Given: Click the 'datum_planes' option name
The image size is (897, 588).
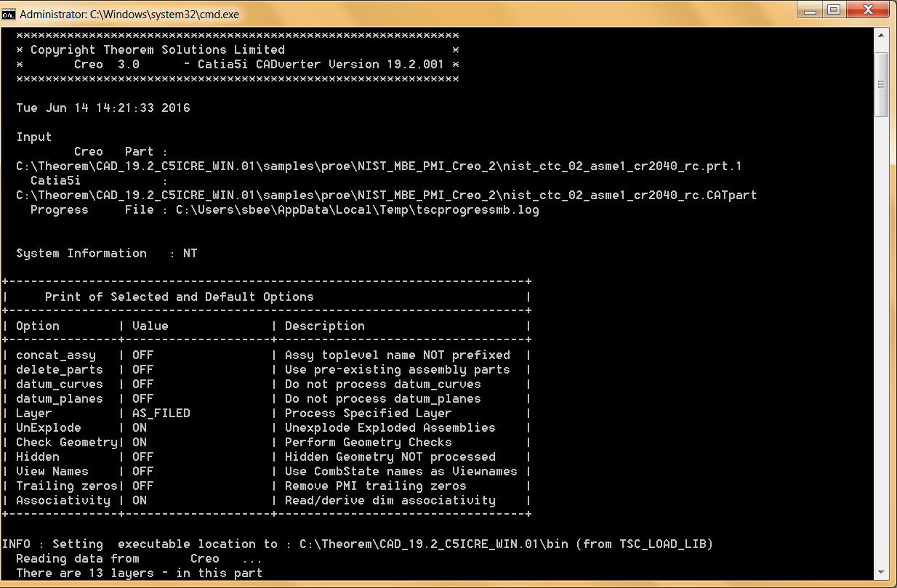Looking at the screenshot, I should click(x=60, y=398).
